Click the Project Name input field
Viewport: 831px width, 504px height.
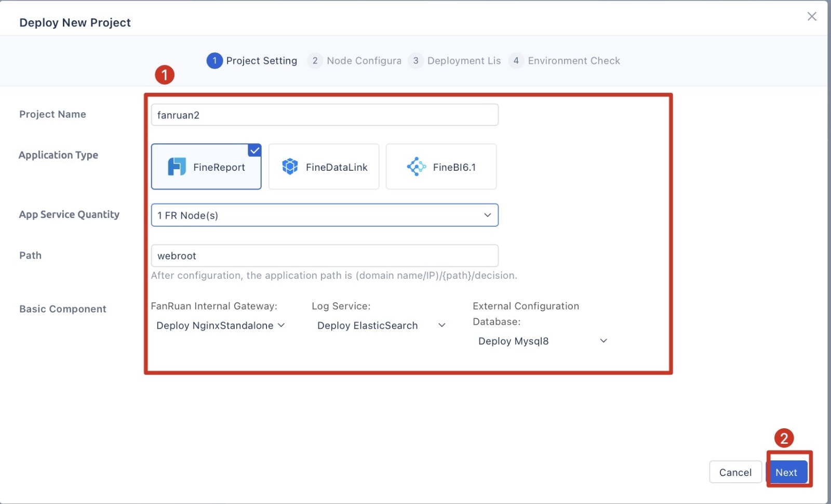click(325, 115)
